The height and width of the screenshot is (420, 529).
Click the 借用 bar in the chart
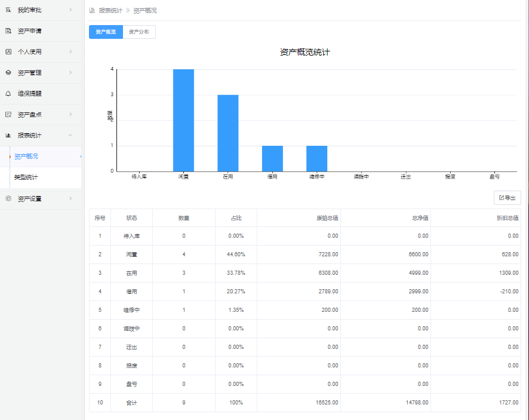[272, 159]
